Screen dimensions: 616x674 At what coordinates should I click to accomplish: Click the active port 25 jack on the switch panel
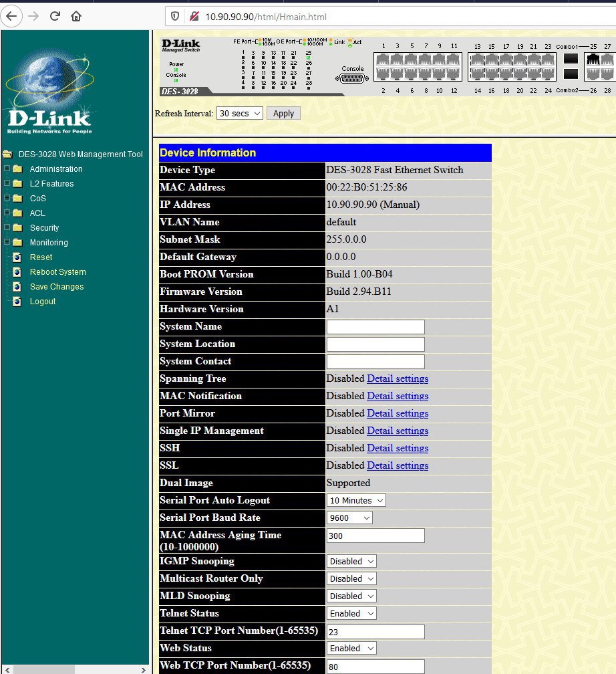tap(593, 60)
